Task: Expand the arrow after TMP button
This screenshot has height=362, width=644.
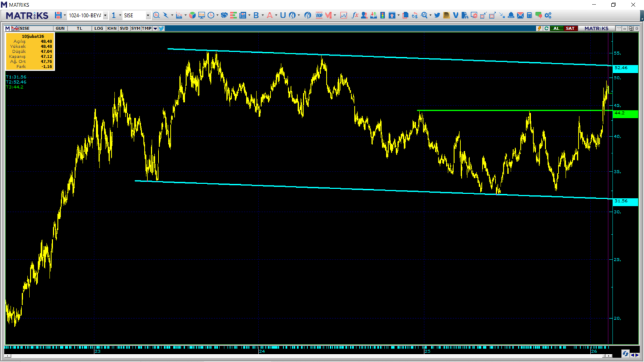Action: coord(155,28)
